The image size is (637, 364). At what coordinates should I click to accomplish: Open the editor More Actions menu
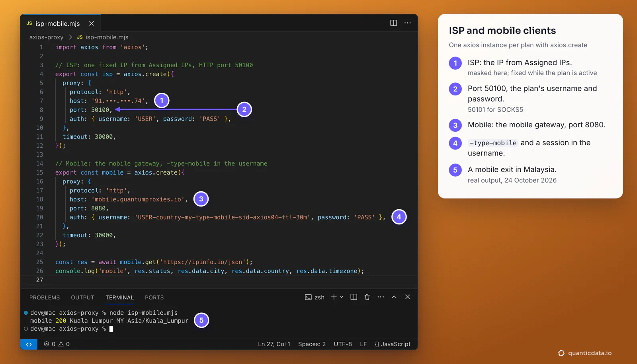[407, 23]
